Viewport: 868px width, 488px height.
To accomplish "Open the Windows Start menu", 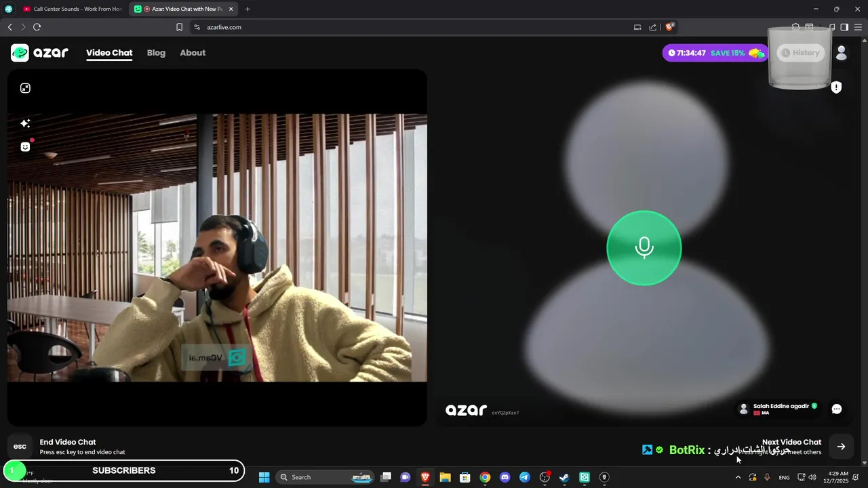I will point(264,477).
